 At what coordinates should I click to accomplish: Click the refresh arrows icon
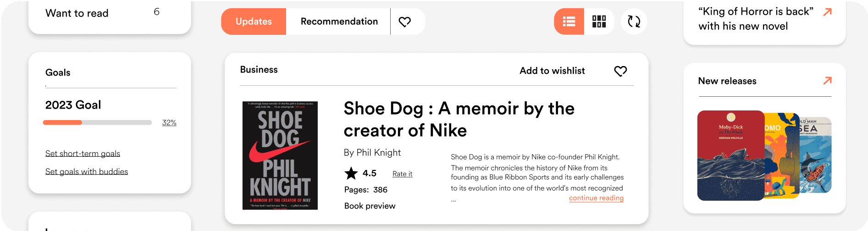pyautogui.click(x=634, y=22)
